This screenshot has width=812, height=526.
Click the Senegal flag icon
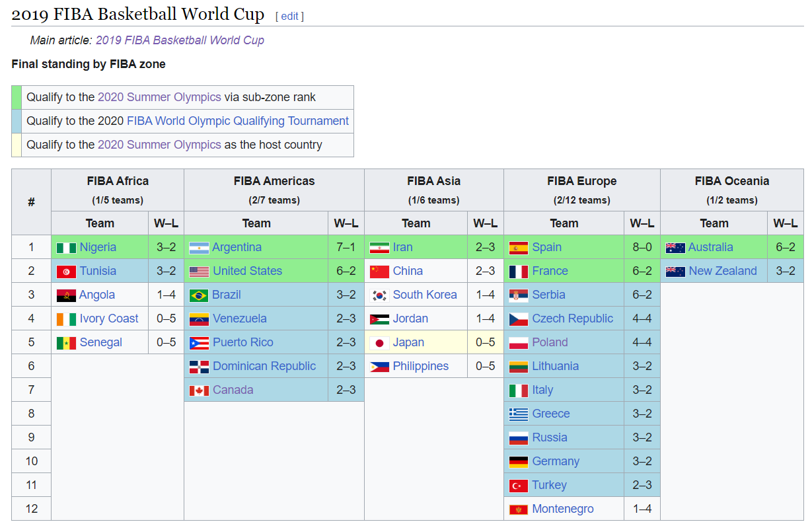pos(66,343)
